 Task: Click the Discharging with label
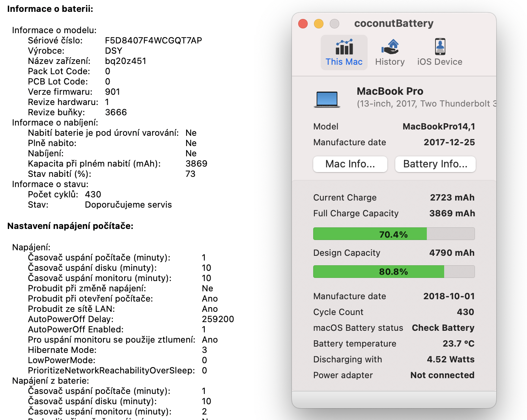tap(348, 360)
